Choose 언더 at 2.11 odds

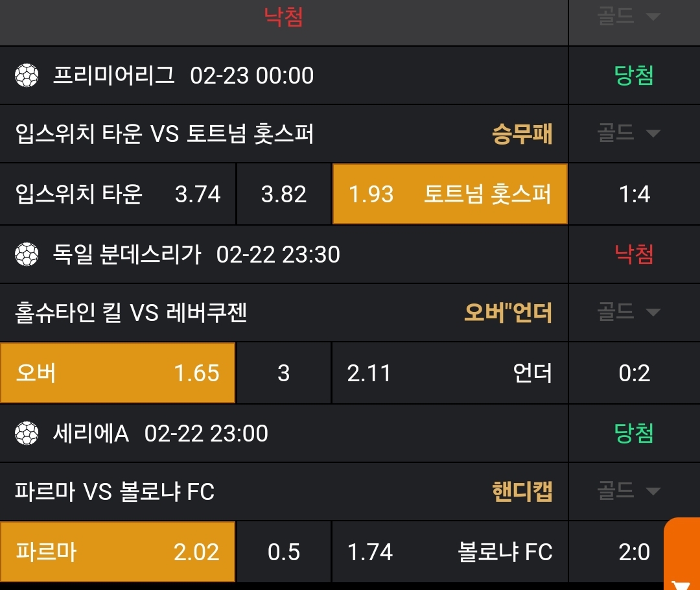tap(450, 373)
